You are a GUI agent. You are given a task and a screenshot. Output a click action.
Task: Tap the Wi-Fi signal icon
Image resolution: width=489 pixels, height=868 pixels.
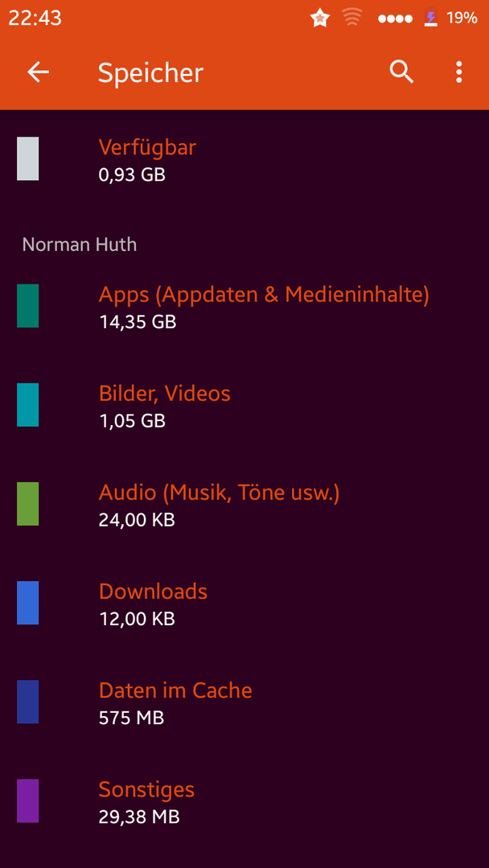coord(353,18)
